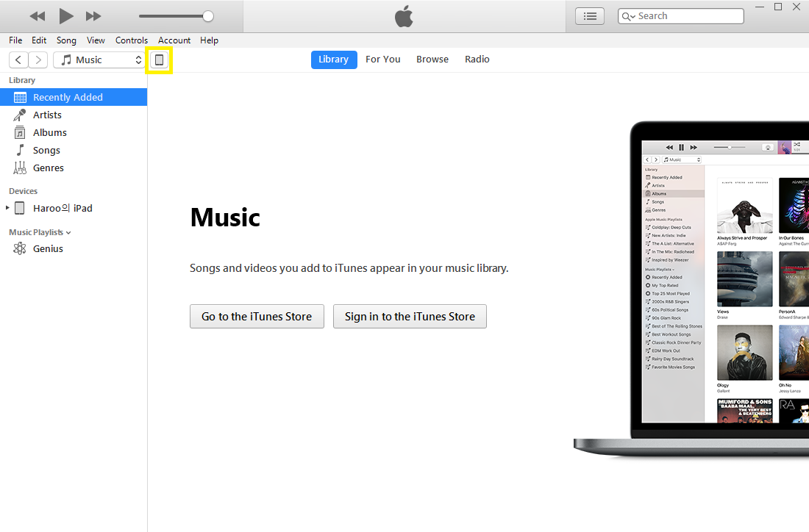Click the search magnifier dropdown icon
The width and height of the screenshot is (809, 532).
click(x=628, y=16)
